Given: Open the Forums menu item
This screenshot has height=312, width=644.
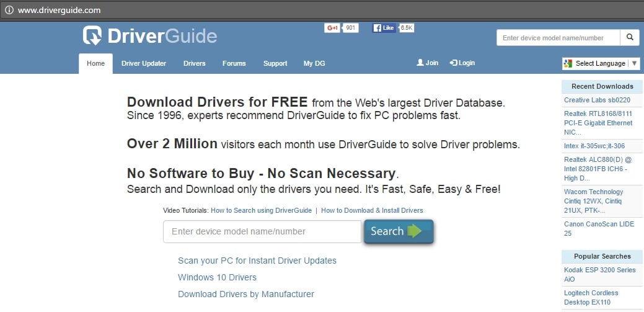Looking at the screenshot, I should click(x=234, y=63).
